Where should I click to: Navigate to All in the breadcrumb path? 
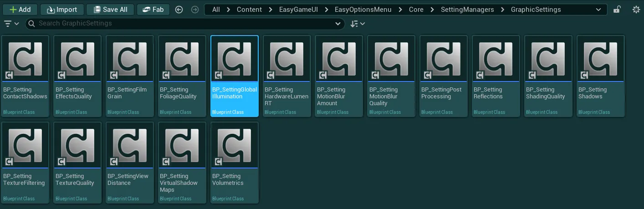pos(216,10)
